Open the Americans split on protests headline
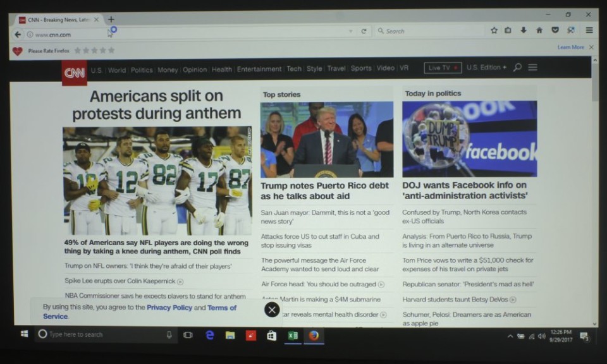 point(156,104)
